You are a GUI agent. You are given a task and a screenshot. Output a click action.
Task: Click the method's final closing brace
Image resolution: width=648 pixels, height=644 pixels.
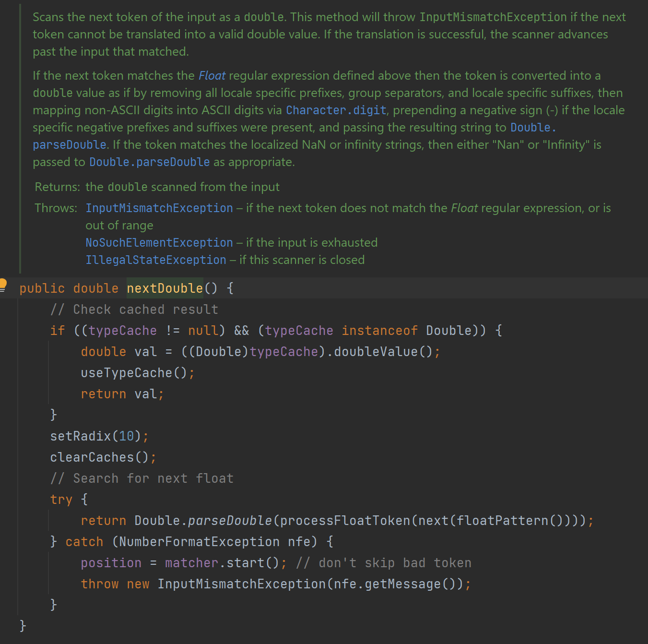click(x=23, y=626)
